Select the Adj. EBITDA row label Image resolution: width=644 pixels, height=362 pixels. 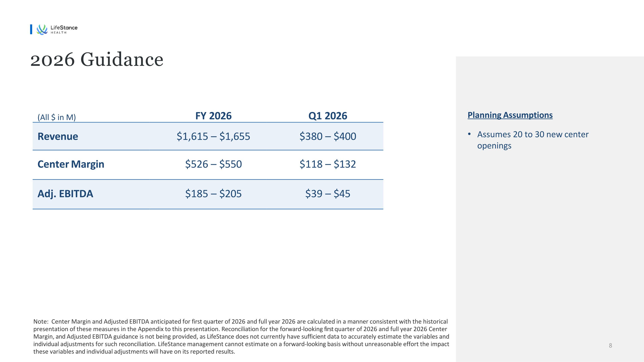(x=65, y=194)
